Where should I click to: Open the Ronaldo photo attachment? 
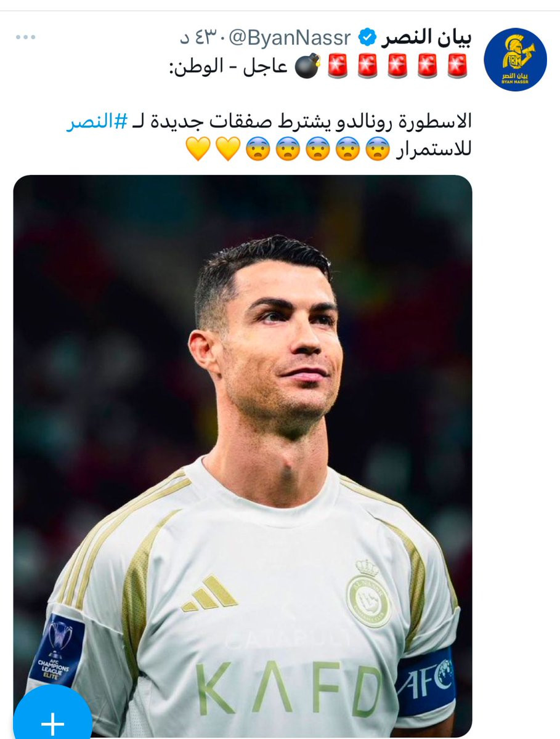pos(243,456)
